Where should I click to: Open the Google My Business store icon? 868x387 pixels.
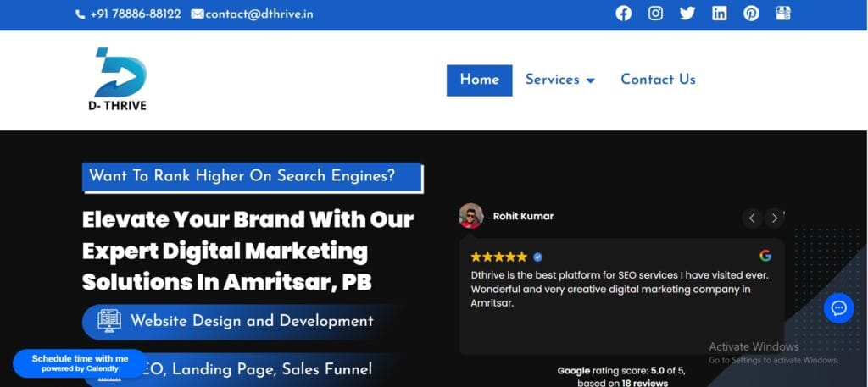point(783,14)
